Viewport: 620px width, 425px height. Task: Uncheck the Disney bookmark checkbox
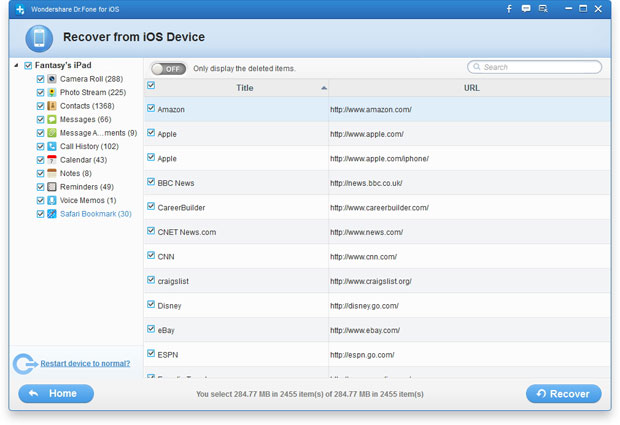tap(151, 304)
